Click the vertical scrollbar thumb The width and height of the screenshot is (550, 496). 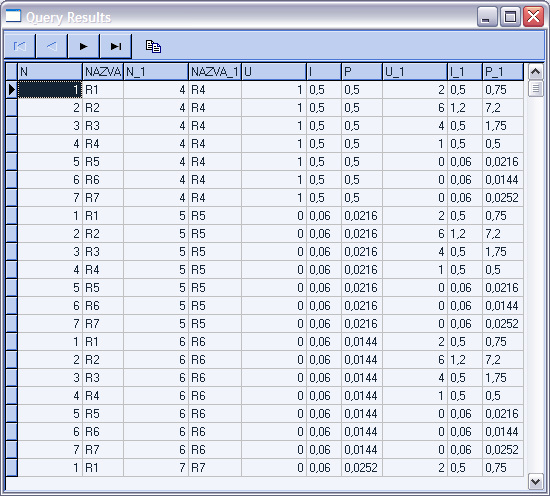[x=535, y=89]
